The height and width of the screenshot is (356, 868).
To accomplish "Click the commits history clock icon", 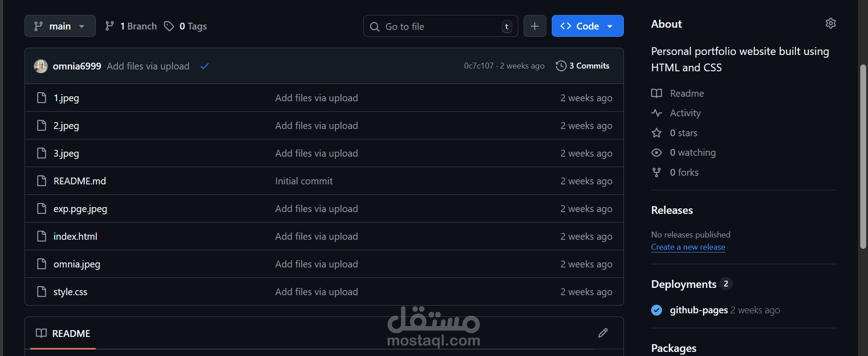I will pyautogui.click(x=561, y=66).
